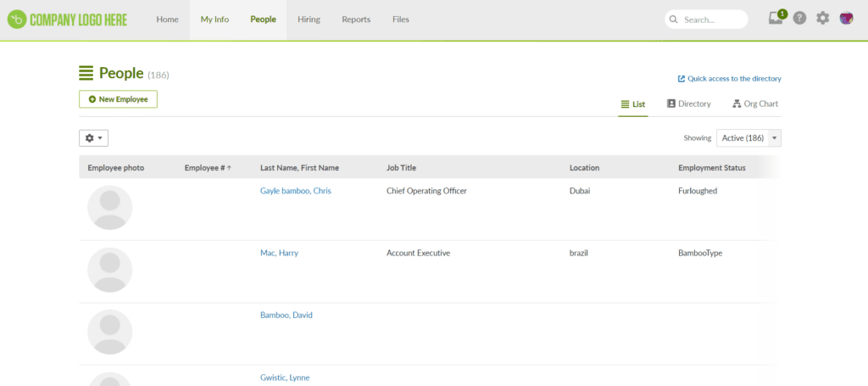Go to the Home tab
This screenshot has height=386, width=868.
(x=167, y=20)
